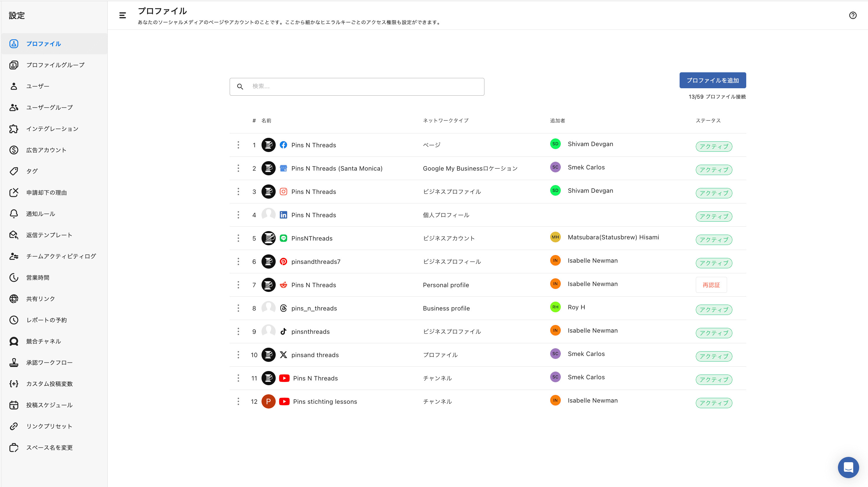Open the help question mark icon
The width and height of the screenshot is (868, 487).
852,15
